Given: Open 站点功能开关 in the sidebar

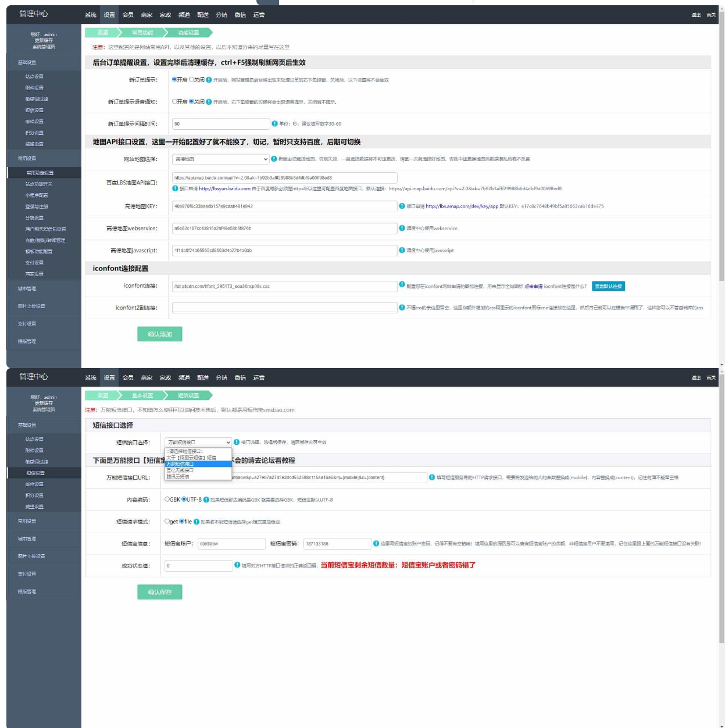Looking at the screenshot, I should coord(38,184).
